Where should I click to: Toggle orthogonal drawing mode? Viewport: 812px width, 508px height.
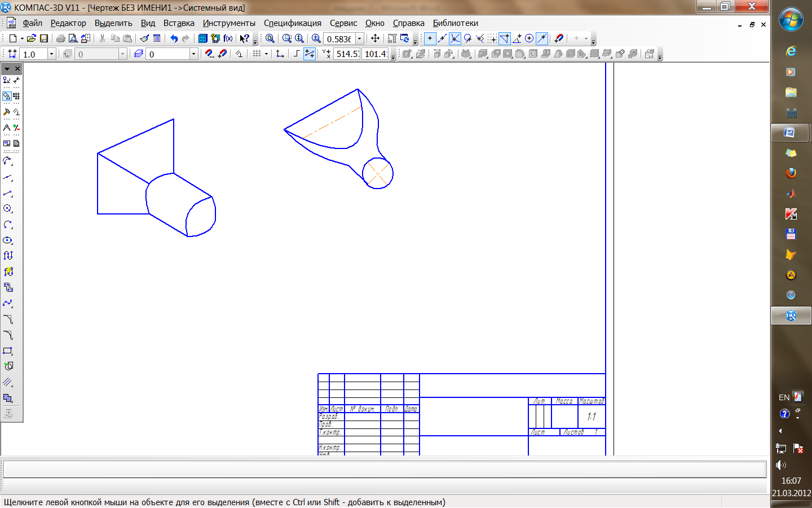(x=297, y=54)
